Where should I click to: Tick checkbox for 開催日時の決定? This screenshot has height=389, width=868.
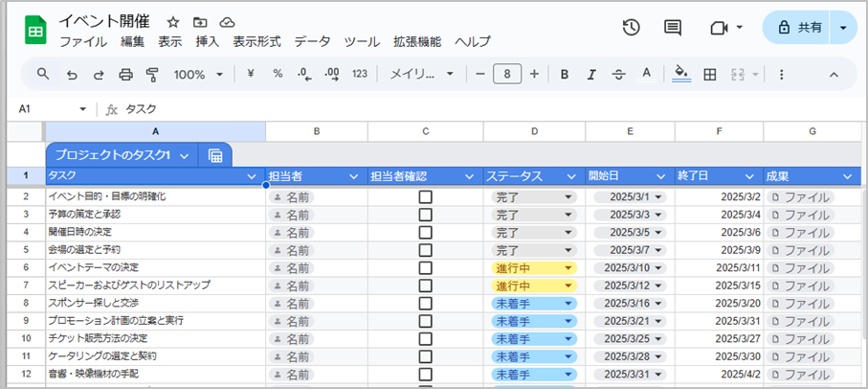coord(425,232)
